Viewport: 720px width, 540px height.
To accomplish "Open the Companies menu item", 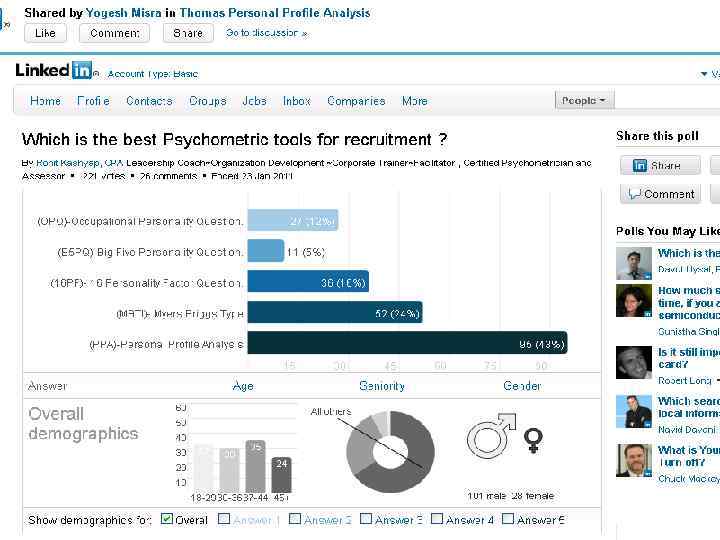I will coord(356,101).
